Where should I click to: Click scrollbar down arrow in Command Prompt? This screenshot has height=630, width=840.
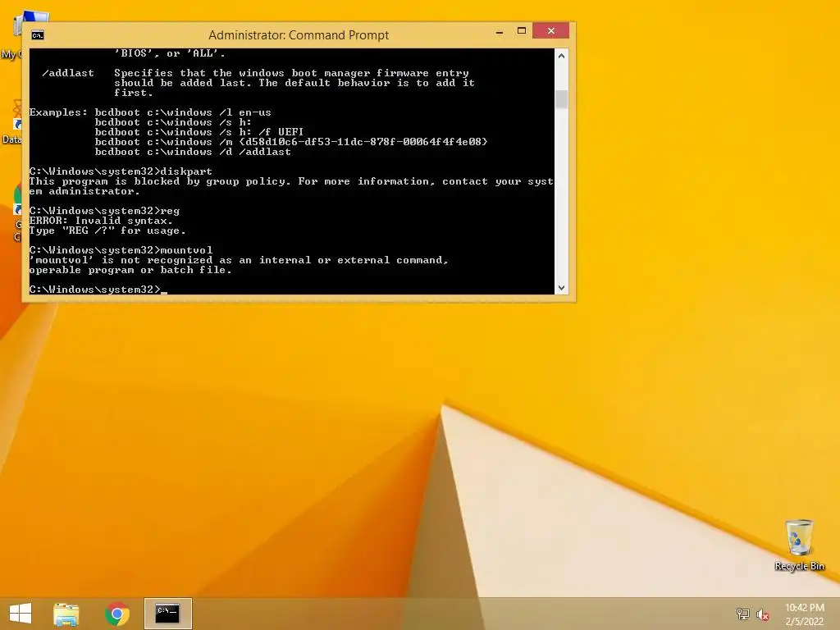(561, 288)
